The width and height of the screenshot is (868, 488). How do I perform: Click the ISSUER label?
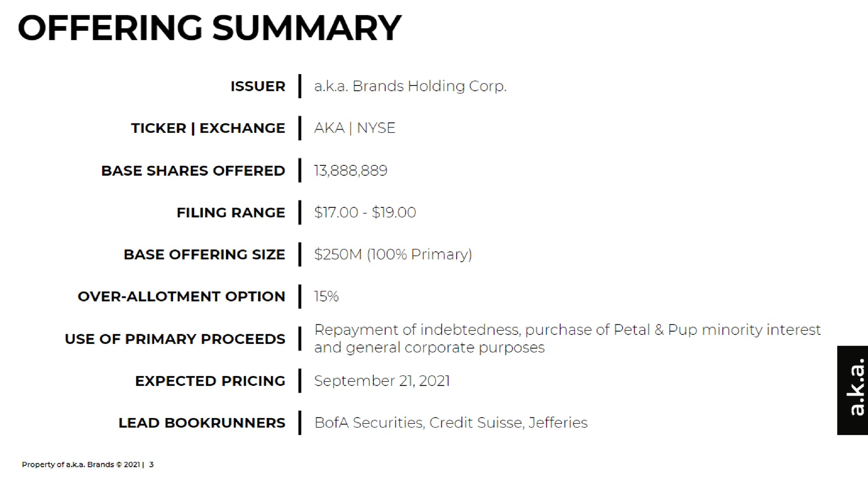258,86
